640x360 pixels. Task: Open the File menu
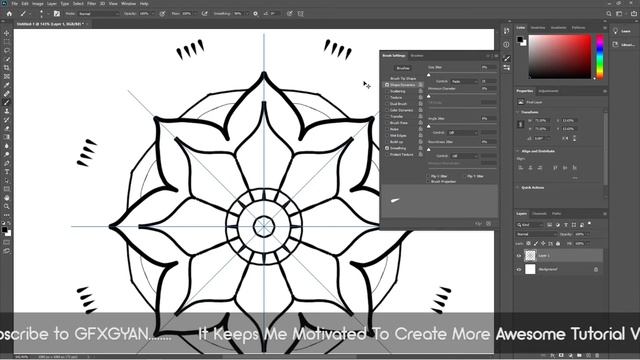15,4
